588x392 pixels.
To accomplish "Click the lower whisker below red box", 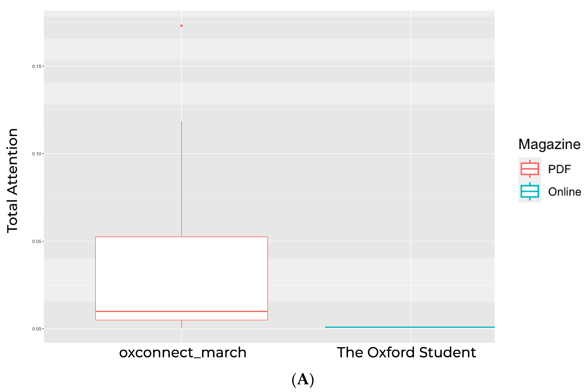I will coord(182,324).
